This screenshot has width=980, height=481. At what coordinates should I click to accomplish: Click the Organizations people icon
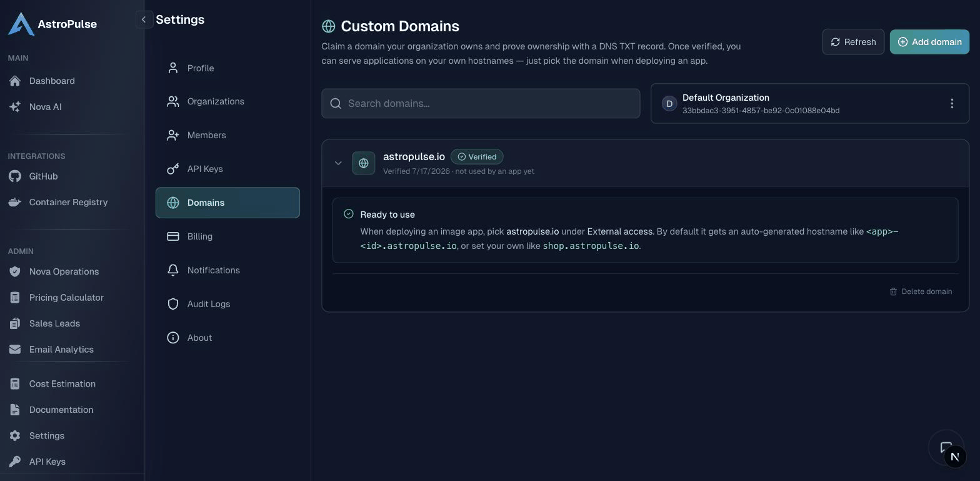173,101
